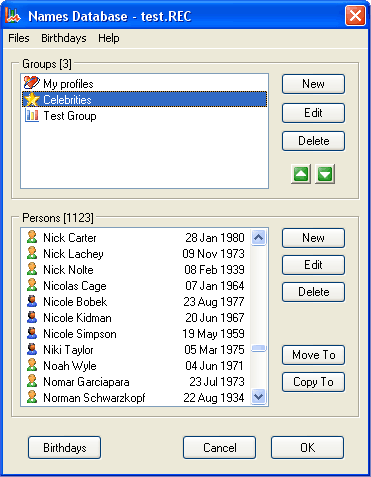Delete the selected group
The height and width of the screenshot is (477, 371).
pos(313,141)
